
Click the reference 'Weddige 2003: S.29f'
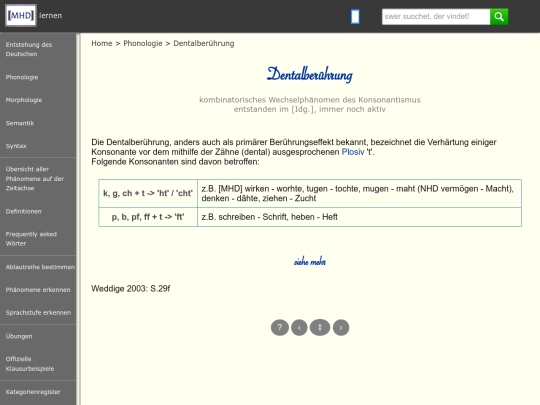tap(131, 289)
